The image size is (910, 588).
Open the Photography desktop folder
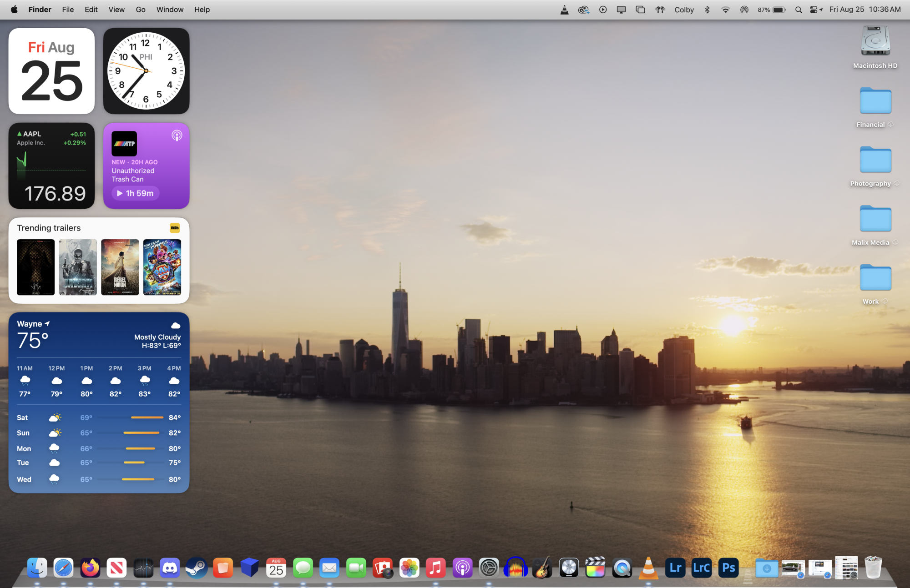pyautogui.click(x=875, y=160)
